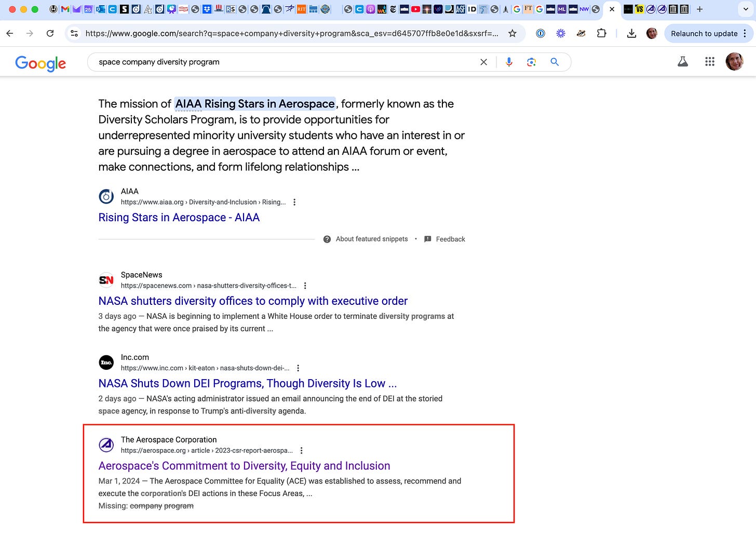This screenshot has height=537, width=756.
Task: Switch to the Dropbox pinned tab
Action: (x=207, y=9)
